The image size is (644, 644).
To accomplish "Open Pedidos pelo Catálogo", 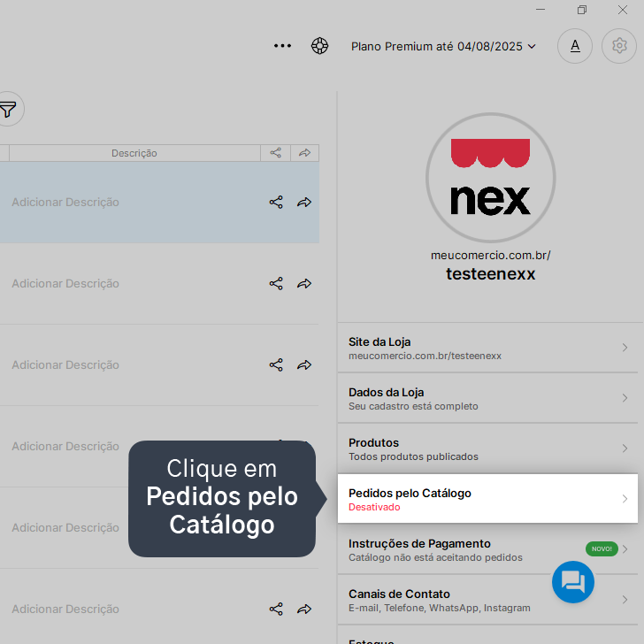I will (487, 499).
